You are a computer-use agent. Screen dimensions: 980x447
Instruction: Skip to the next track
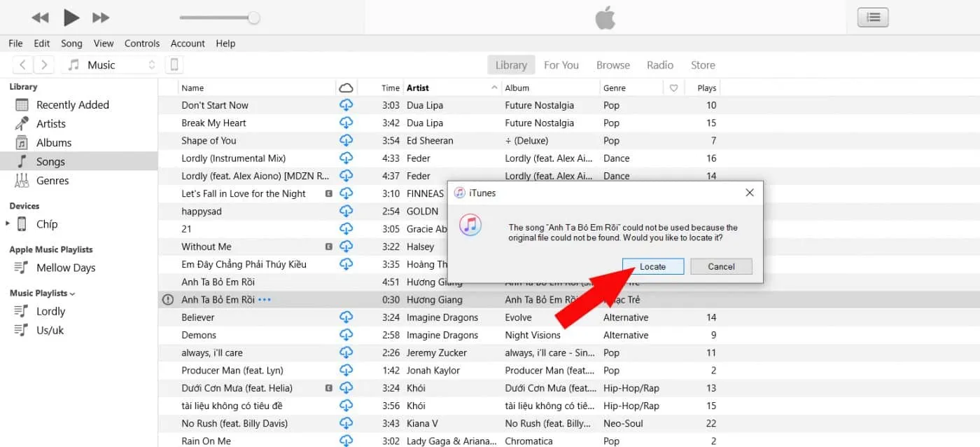[x=101, y=18]
